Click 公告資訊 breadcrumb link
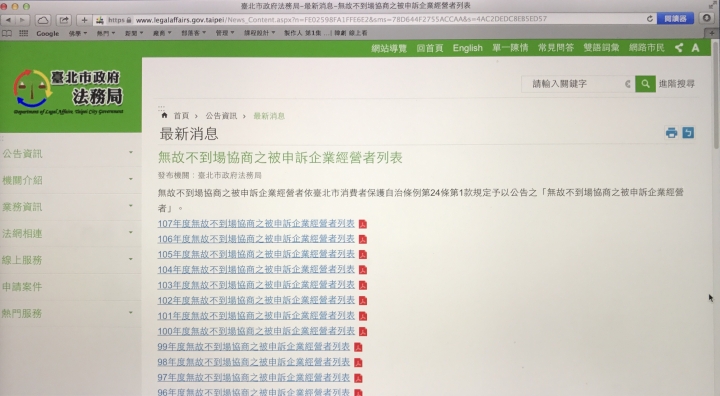The image size is (720, 396). pos(221,116)
